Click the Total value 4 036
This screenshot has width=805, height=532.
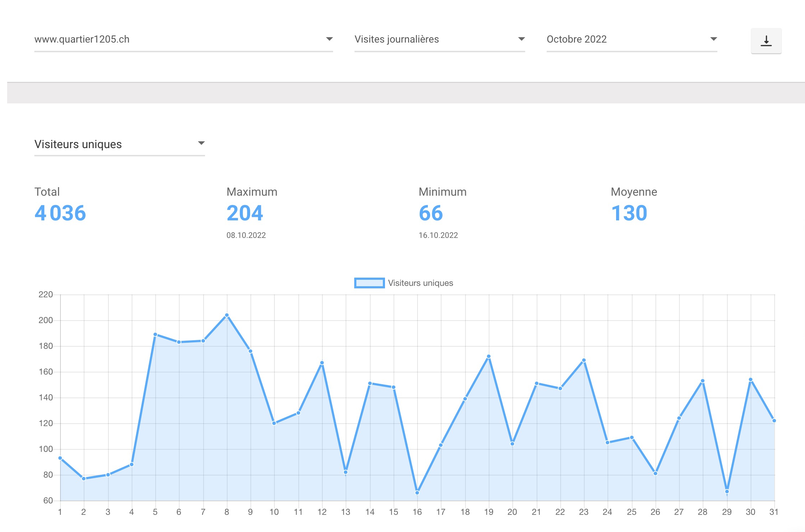click(x=60, y=213)
